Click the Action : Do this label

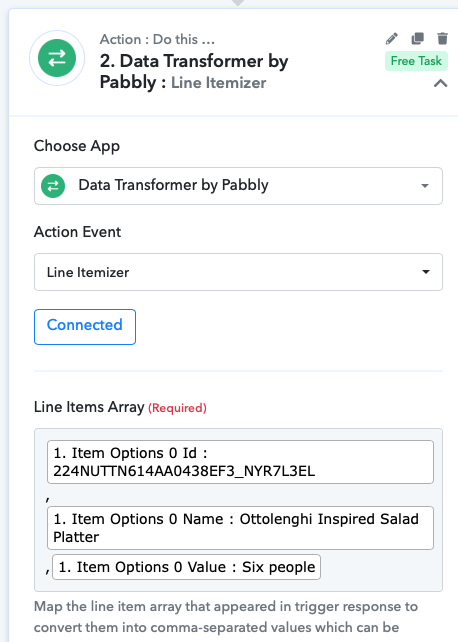click(157, 39)
